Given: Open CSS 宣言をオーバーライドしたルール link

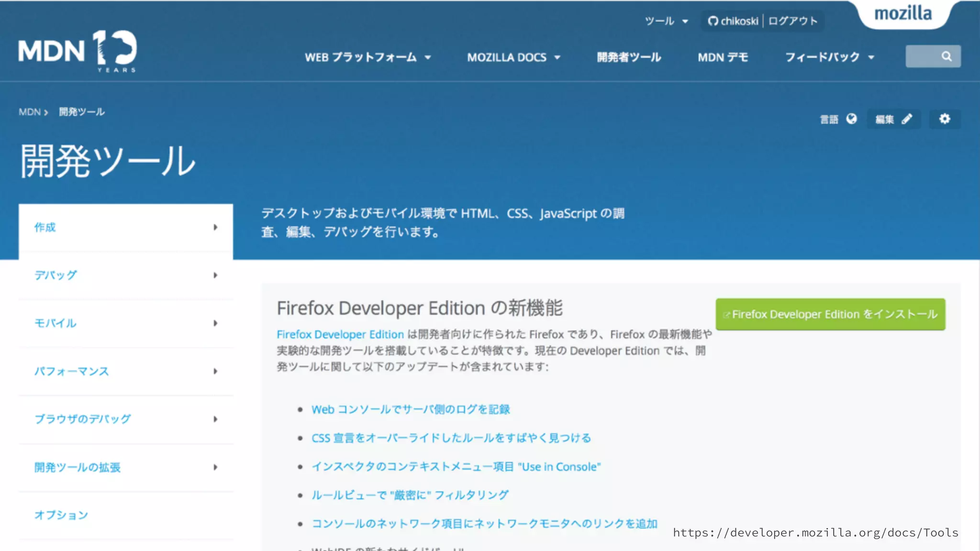Looking at the screenshot, I should [x=451, y=438].
